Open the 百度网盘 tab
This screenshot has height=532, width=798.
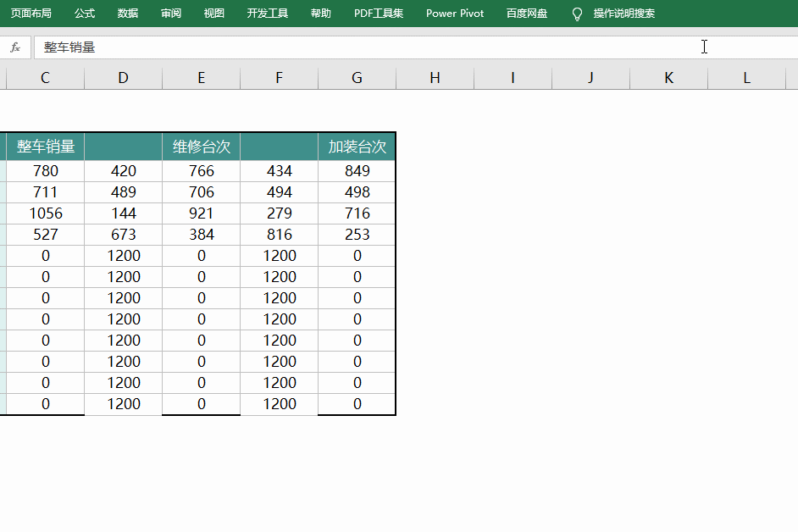(527, 14)
